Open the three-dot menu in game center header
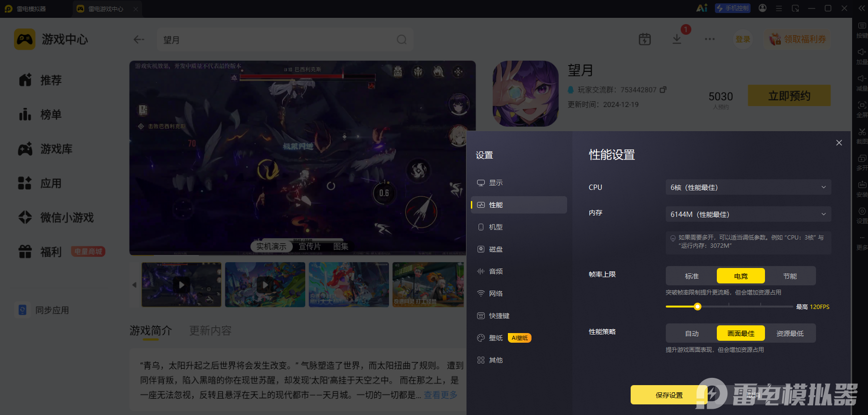This screenshot has height=415, width=868. 710,39
